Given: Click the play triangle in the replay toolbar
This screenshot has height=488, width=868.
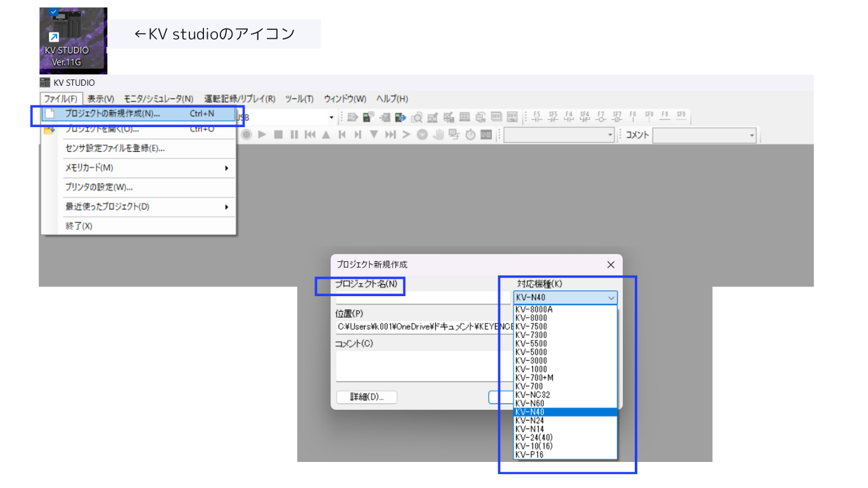Looking at the screenshot, I should 262,135.
